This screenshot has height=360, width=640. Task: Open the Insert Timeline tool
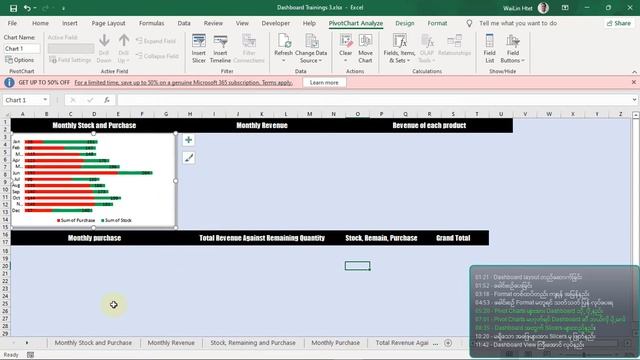220,48
